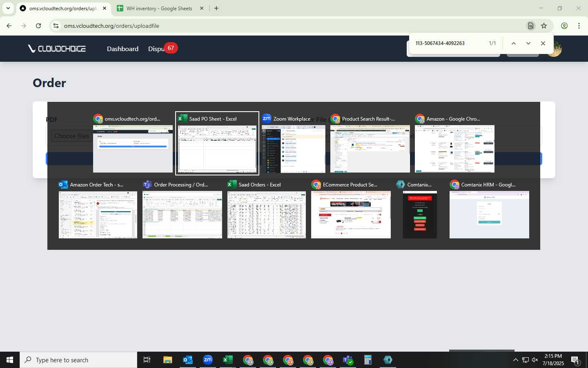Bookmark this page with the star icon
This screenshot has width=588, height=368.
coord(544,26)
